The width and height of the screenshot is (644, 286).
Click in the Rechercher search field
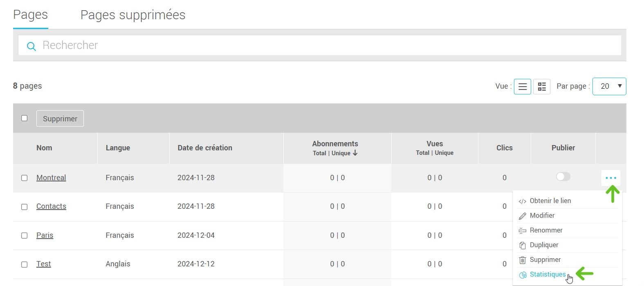coord(320,45)
